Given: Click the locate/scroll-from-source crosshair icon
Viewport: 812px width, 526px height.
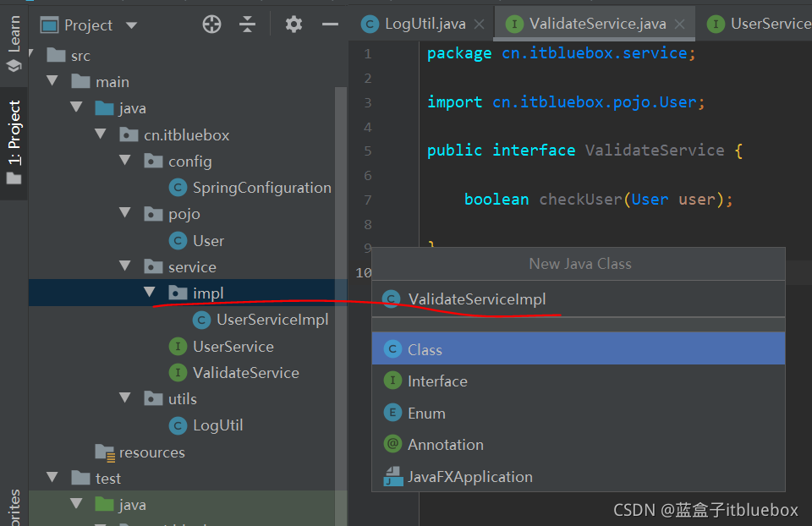Looking at the screenshot, I should click(x=211, y=25).
